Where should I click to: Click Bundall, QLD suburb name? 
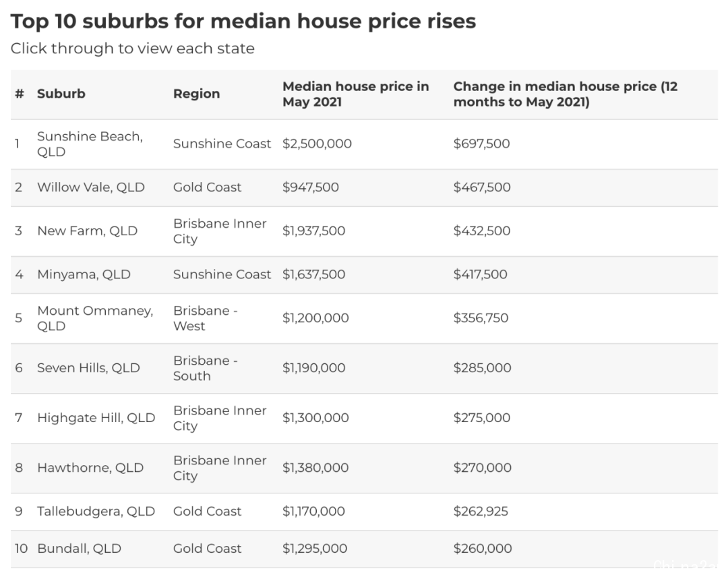(79, 549)
